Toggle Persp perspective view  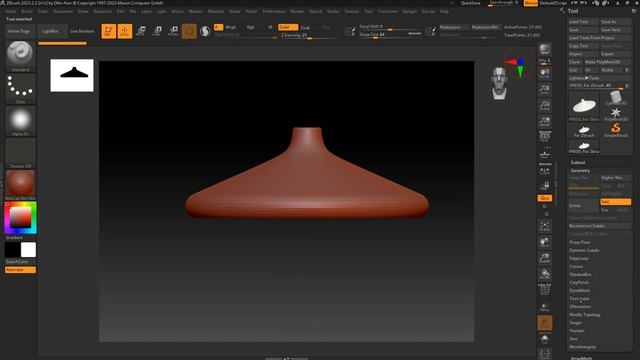point(544,137)
